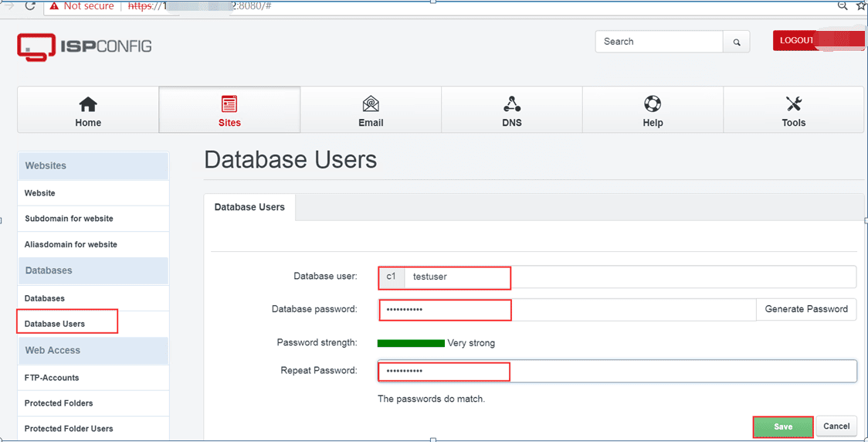Image resolution: width=868 pixels, height=442 pixels.
Task: Open the Home tab label
Action: (88, 122)
